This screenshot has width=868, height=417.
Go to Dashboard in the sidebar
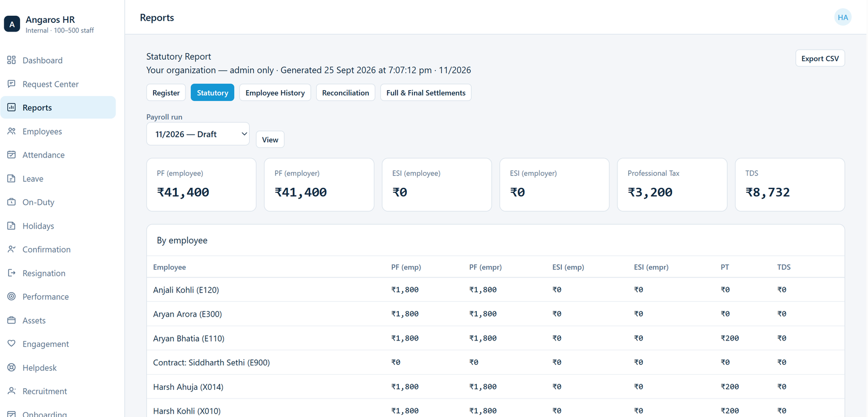(58, 60)
